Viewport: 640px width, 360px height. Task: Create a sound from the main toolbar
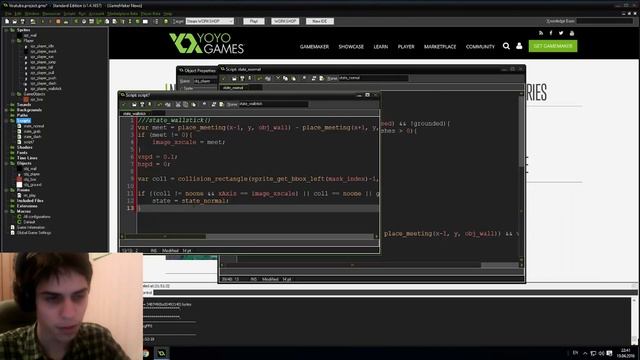(84, 21)
